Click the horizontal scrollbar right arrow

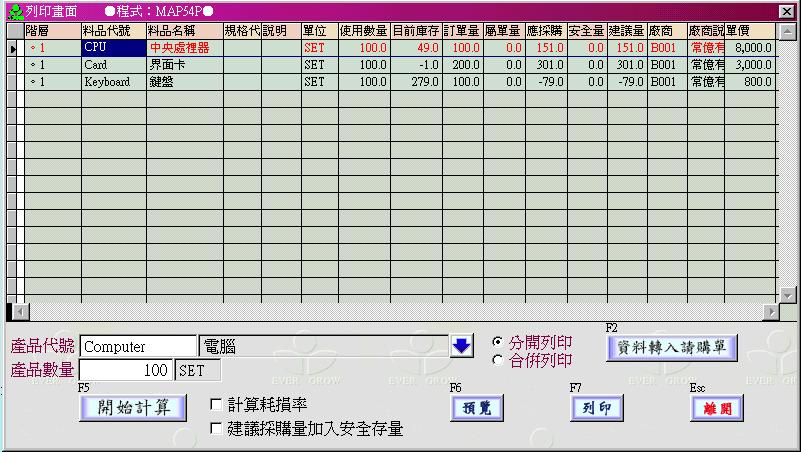771,311
